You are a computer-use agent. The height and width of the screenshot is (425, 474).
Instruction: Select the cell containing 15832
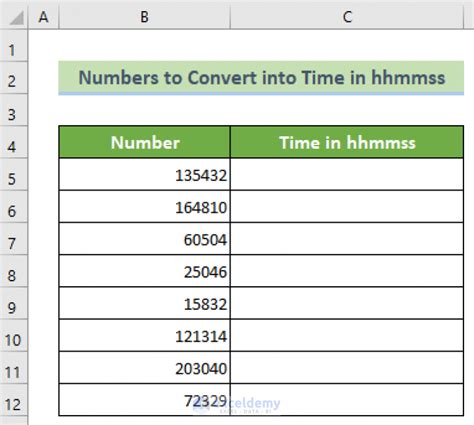(x=144, y=303)
